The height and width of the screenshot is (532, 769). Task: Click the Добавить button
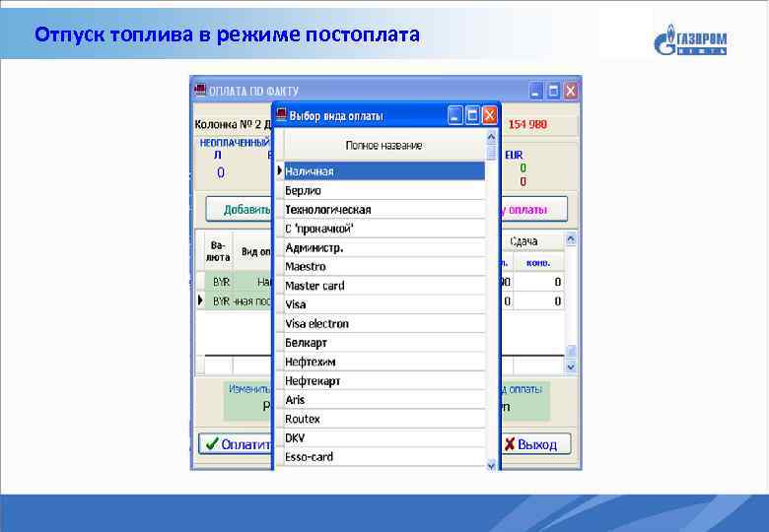[239, 210]
